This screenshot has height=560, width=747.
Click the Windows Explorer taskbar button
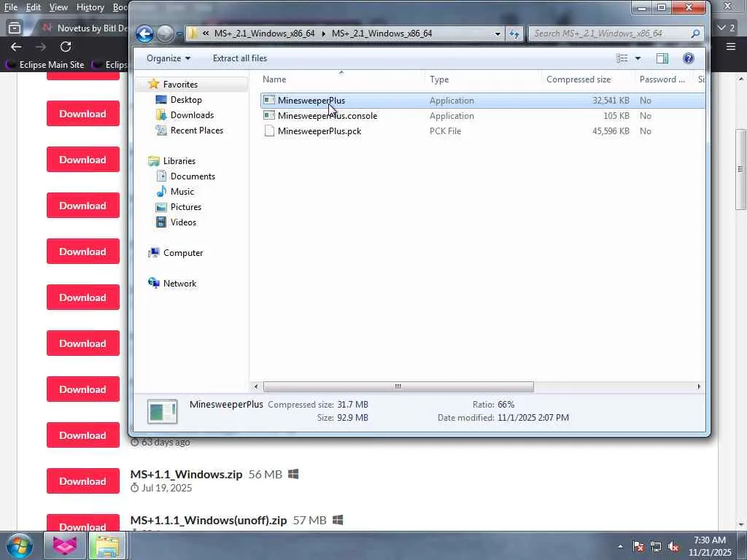tap(107, 545)
